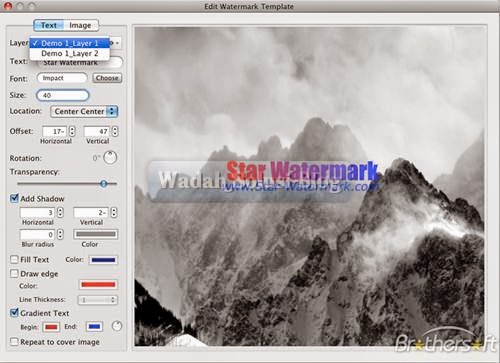This screenshot has height=363, width=500.
Task: Open the gradient End blue color swatch
Action: 94,327
